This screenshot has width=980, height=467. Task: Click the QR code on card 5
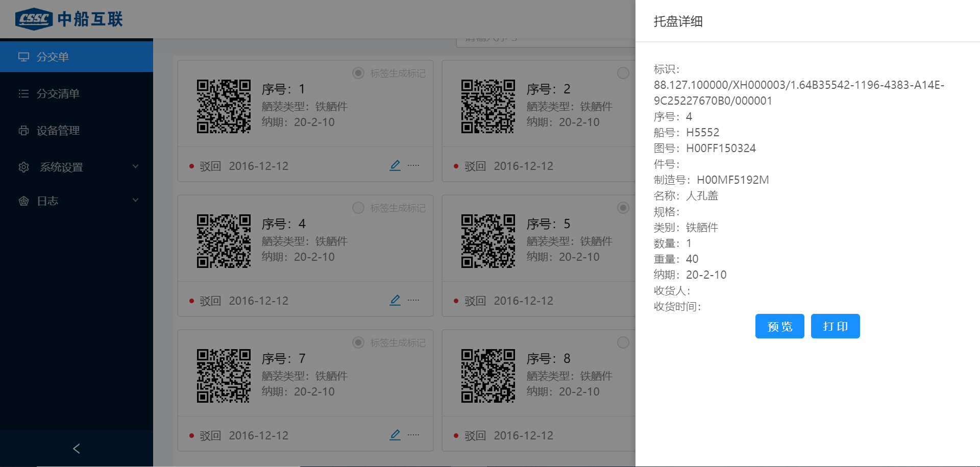(488, 241)
